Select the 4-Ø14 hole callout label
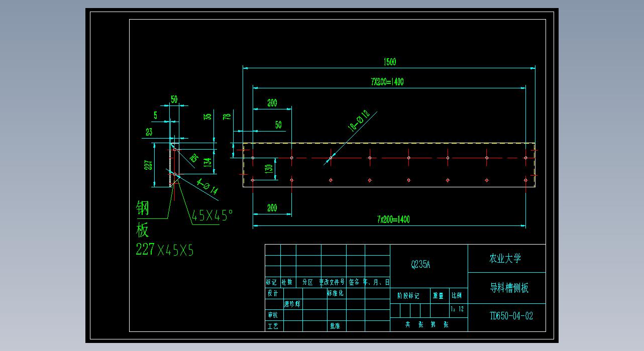This screenshot has height=351, width=644. (x=207, y=187)
